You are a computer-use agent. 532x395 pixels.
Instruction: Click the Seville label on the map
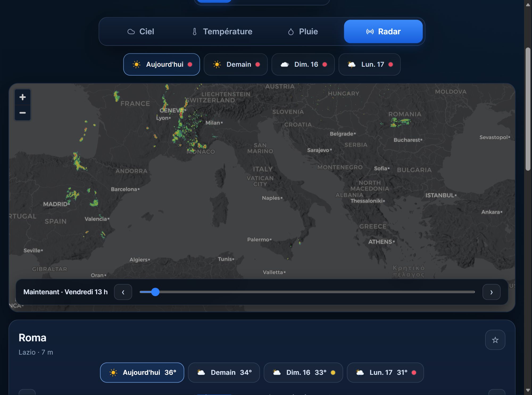pyautogui.click(x=32, y=250)
